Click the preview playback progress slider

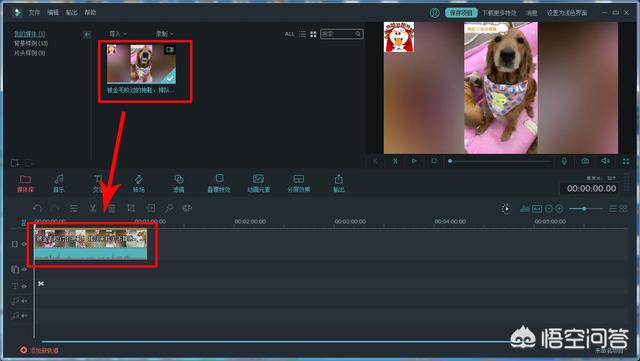coord(500,161)
